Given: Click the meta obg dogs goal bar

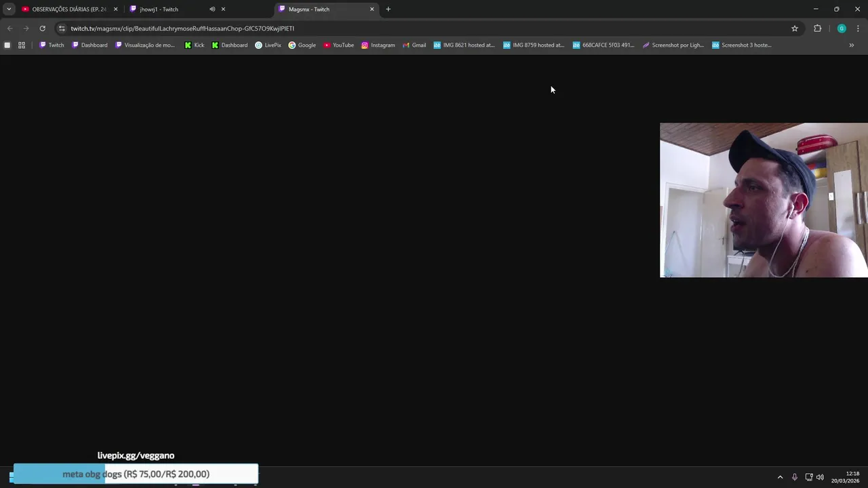Looking at the screenshot, I should point(136,474).
